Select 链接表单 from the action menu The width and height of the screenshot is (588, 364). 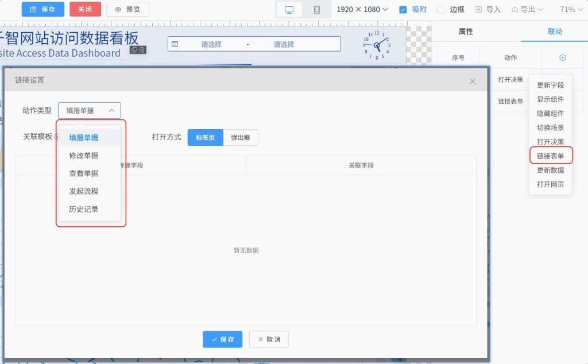(551, 156)
